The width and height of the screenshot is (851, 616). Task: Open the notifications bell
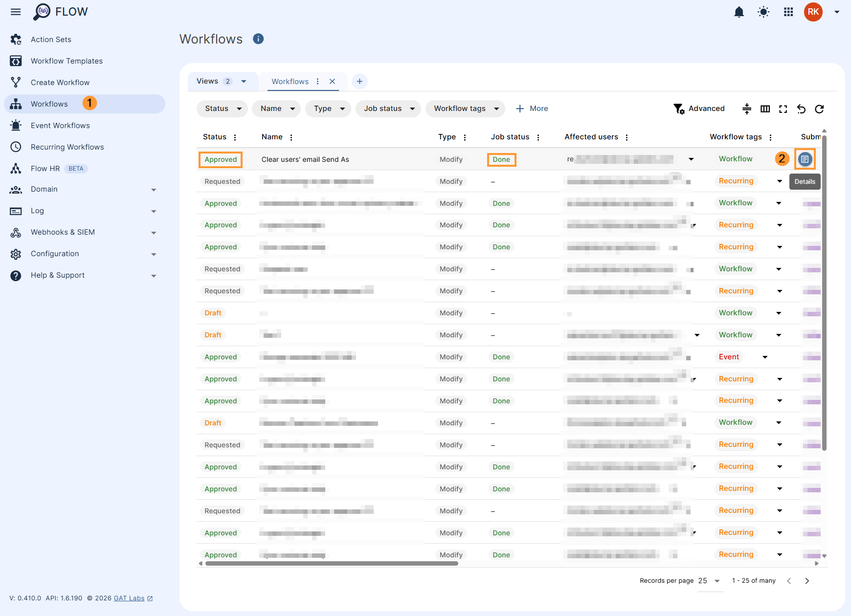pyautogui.click(x=739, y=12)
